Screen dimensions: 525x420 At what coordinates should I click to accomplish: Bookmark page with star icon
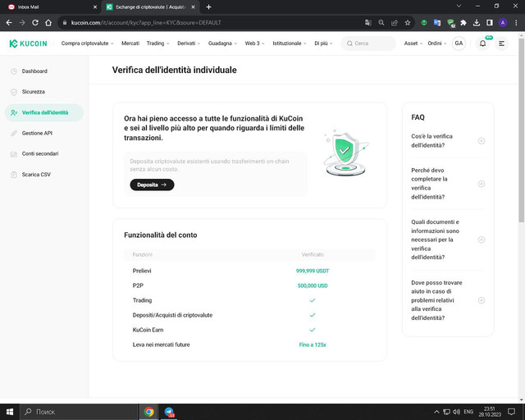click(x=408, y=23)
